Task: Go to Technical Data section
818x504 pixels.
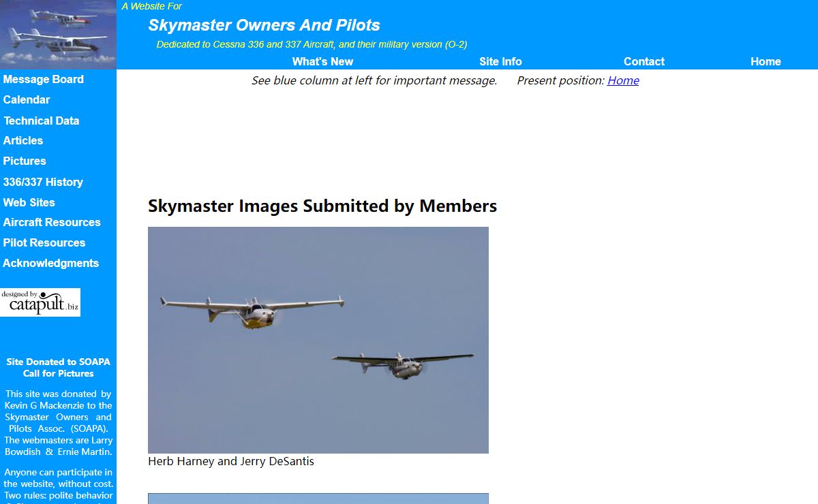Action: 42,121
